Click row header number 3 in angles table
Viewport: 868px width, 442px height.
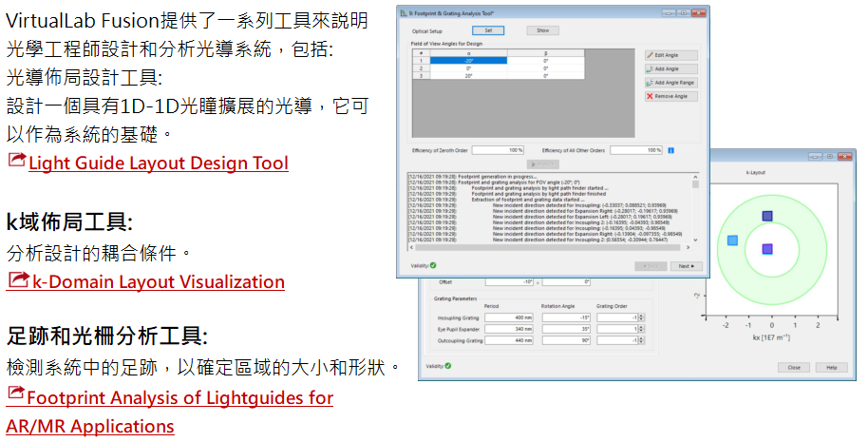click(422, 76)
